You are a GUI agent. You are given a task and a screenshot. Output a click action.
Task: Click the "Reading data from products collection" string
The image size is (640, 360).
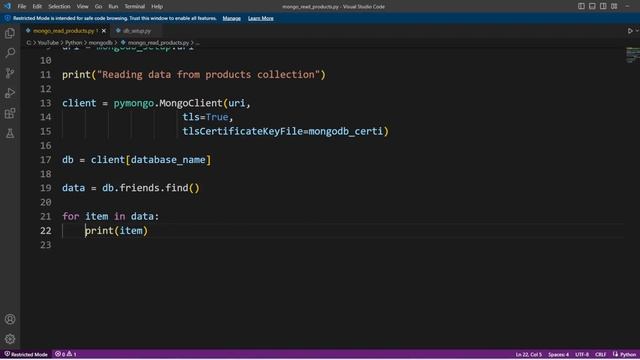(x=208, y=75)
